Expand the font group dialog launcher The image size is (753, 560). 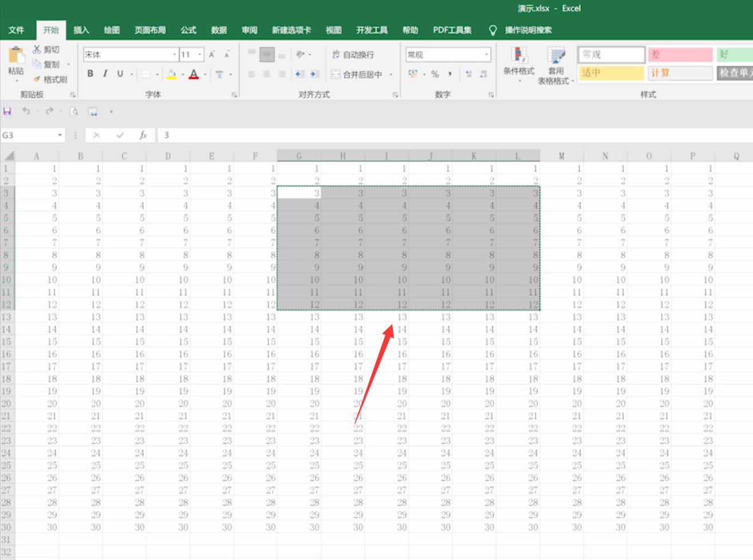pyautogui.click(x=234, y=94)
